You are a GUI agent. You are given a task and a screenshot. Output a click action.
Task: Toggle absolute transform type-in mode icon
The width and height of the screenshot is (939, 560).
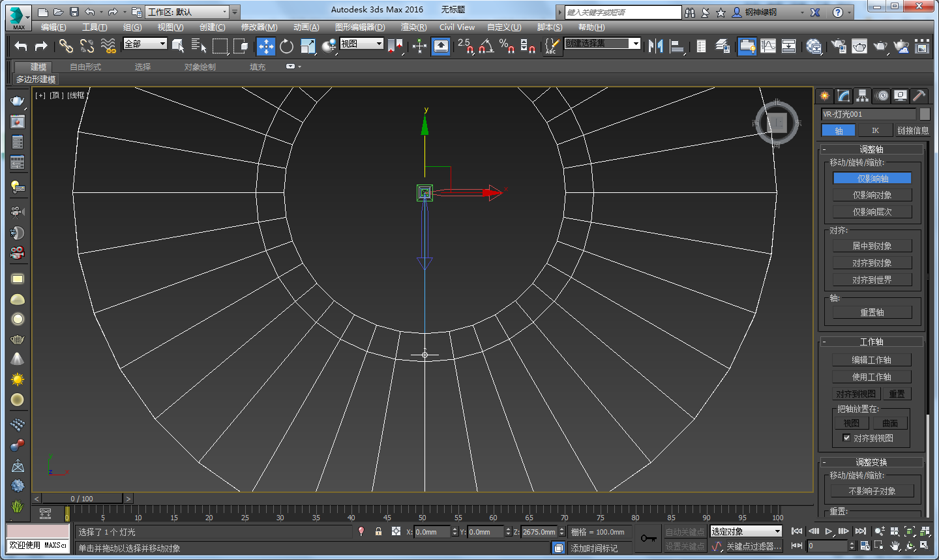coord(396,531)
